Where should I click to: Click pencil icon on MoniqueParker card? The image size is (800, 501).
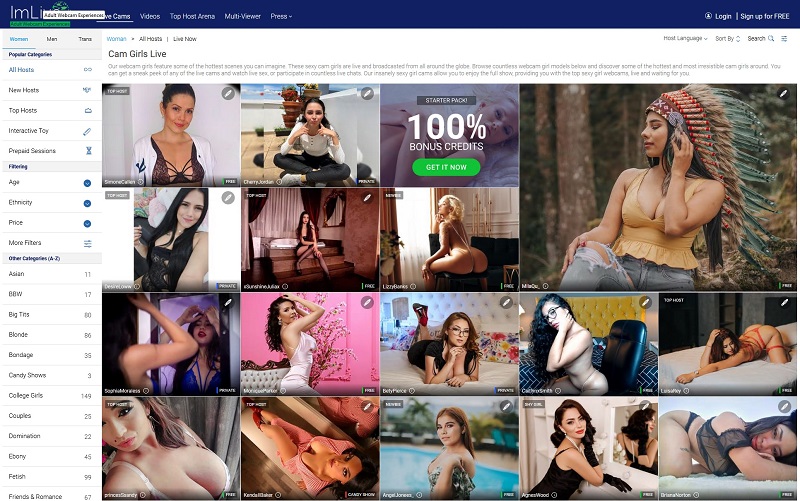367,303
